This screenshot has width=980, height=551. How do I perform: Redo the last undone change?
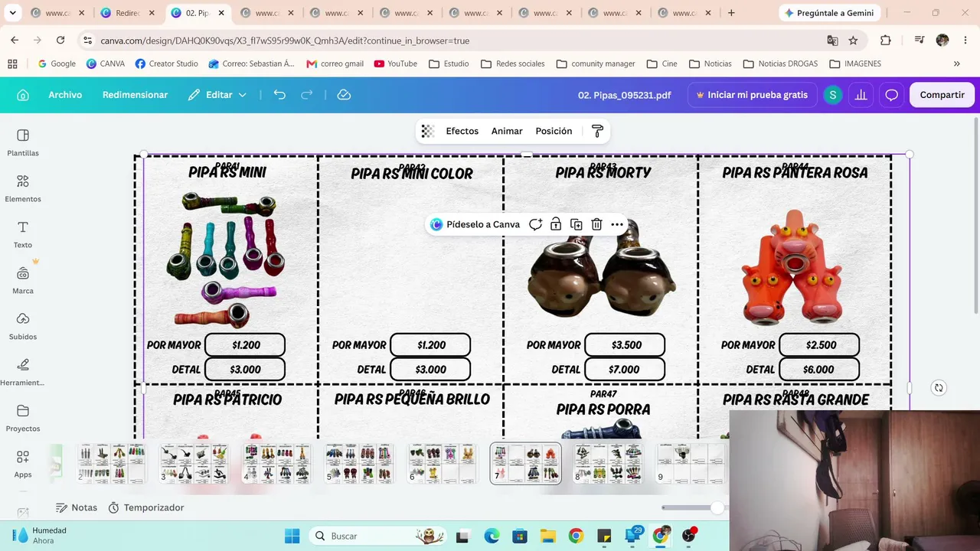click(307, 95)
